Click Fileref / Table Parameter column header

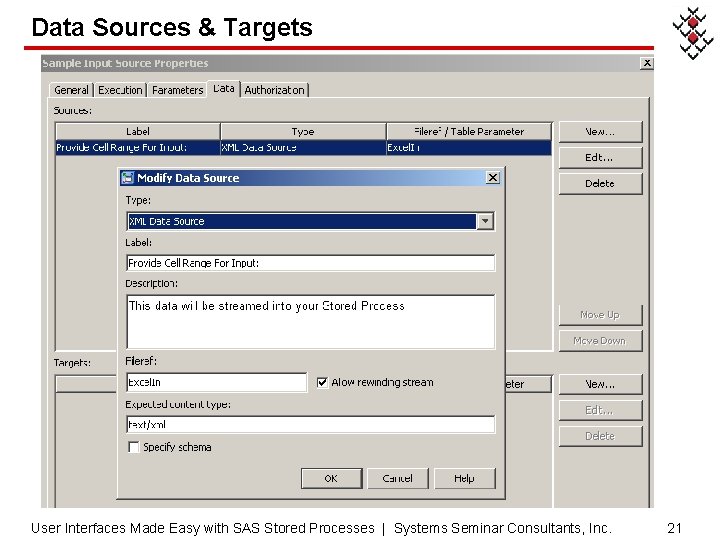coord(469,131)
